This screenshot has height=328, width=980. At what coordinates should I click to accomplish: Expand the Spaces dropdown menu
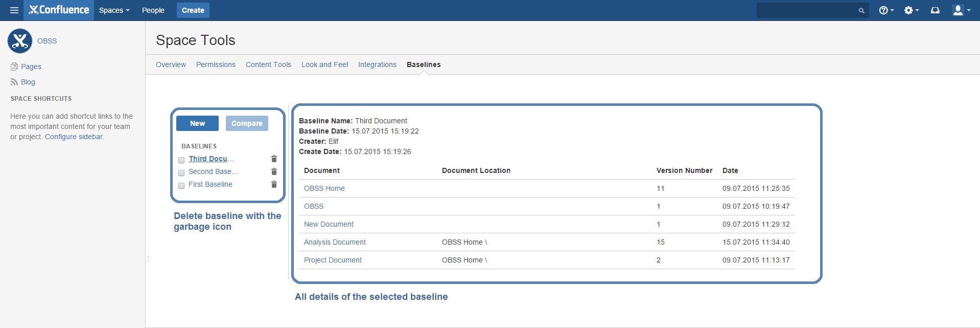(x=114, y=10)
